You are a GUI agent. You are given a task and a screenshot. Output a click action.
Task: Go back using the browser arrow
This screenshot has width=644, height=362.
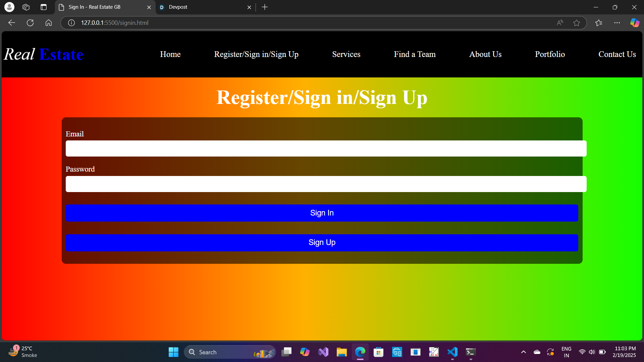(x=12, y=23)
